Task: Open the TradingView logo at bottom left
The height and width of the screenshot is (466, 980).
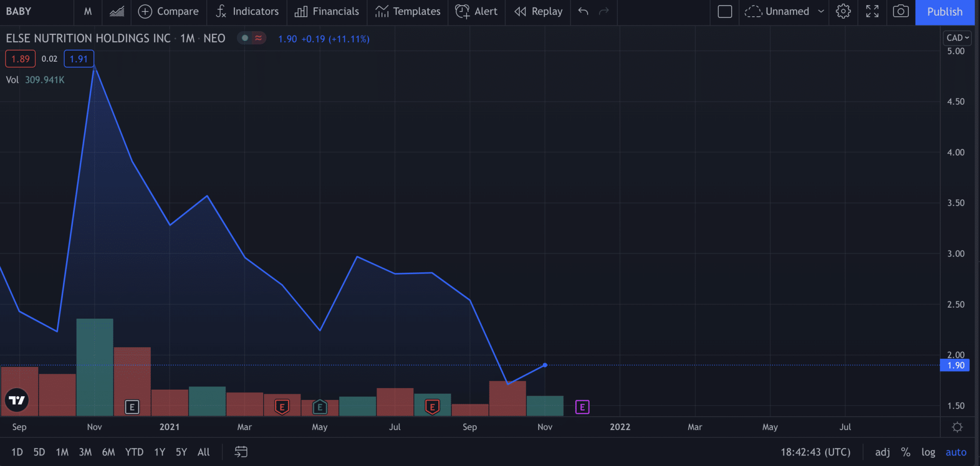Action: 17,400
